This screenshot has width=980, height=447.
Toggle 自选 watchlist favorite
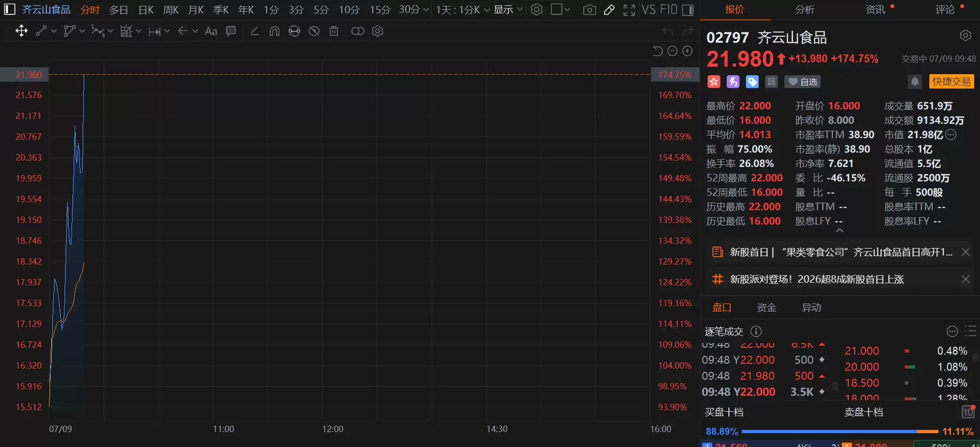(x=803, y=82)
